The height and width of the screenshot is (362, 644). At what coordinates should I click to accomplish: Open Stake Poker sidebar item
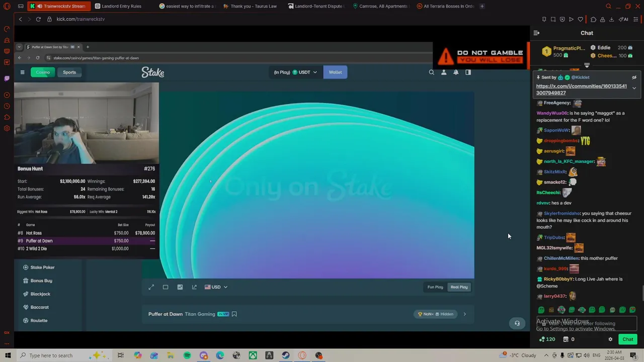(x=42, y=267)
